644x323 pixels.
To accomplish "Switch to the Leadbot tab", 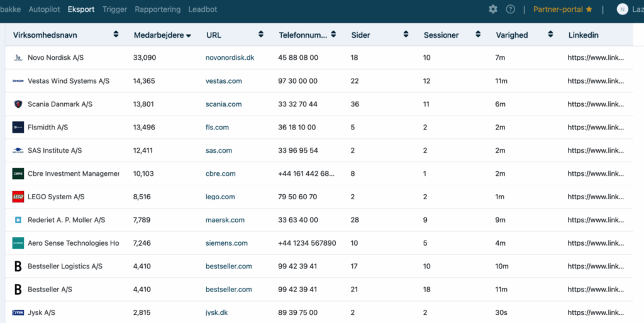I will point(203,9).
